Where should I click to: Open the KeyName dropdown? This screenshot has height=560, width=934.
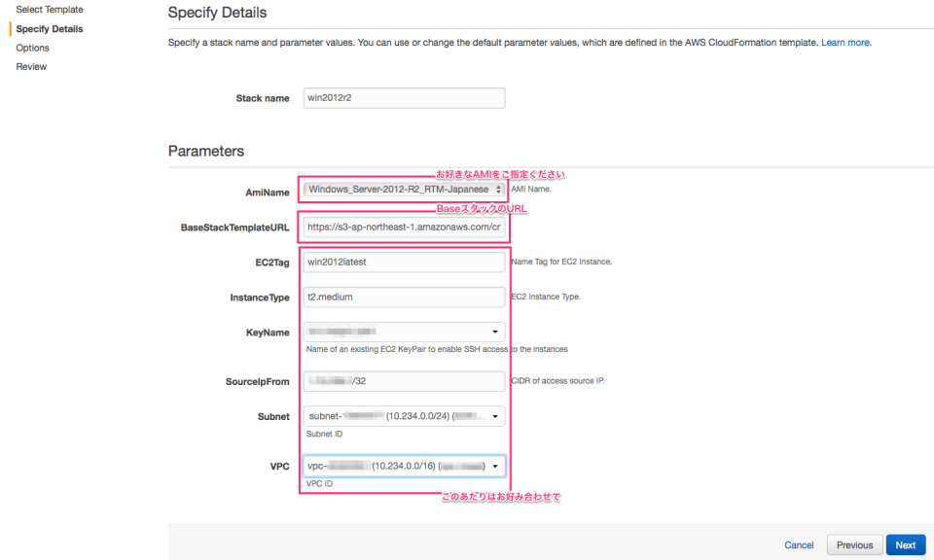[x=403, y=332]
